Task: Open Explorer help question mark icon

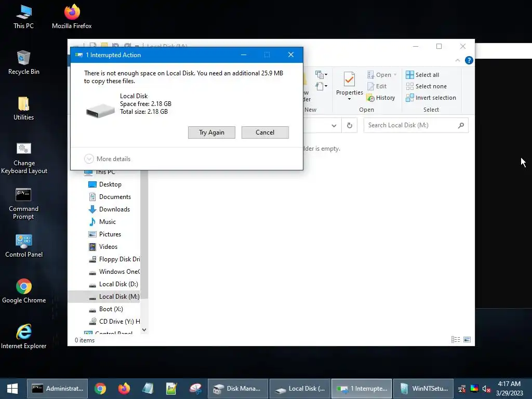Action: [x=469, y=60]
